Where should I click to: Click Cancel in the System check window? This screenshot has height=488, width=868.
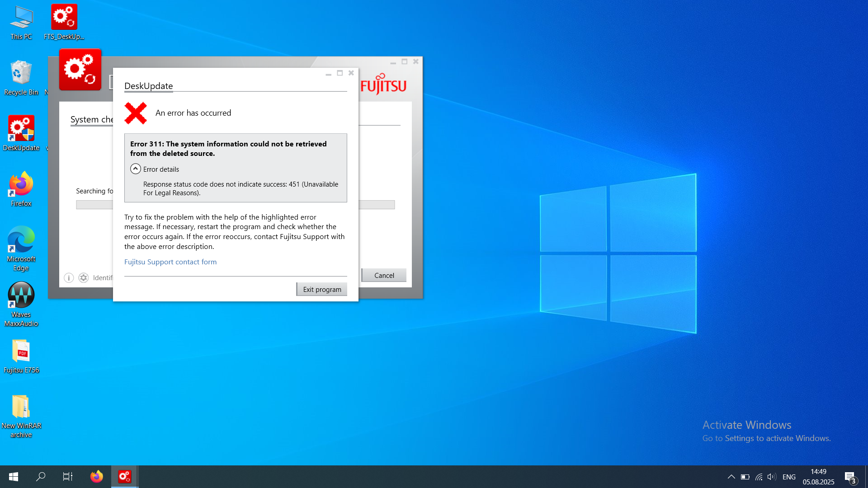pos(384,275)
